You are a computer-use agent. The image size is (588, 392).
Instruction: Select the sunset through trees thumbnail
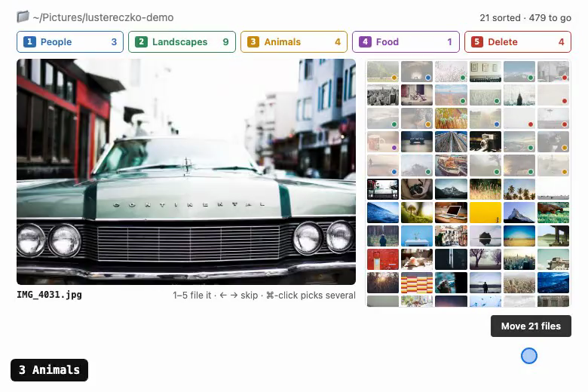point(383,283)
